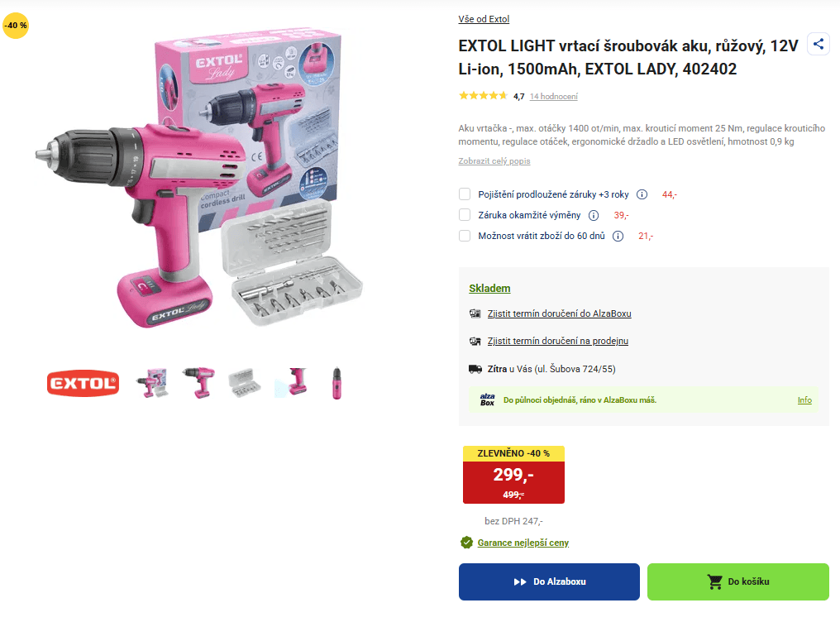Check Možnost vrátit zboží do 60 dnů
The width and height of the screenshot is (840, 622).
465,236
